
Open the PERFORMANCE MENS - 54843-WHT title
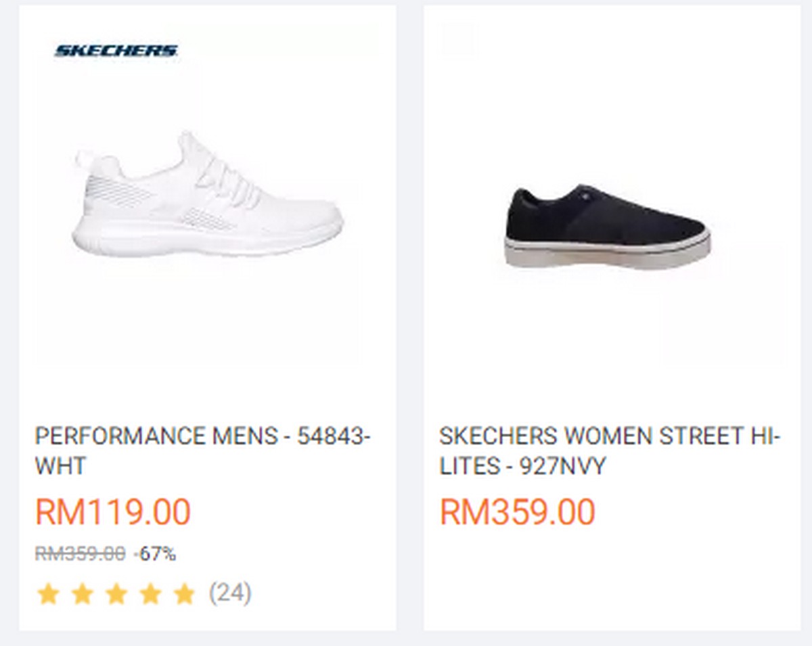click(x=202, y=451)
